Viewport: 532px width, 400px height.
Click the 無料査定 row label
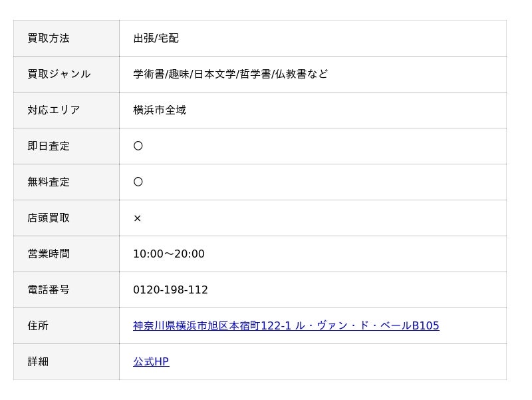tap(49, 182)
